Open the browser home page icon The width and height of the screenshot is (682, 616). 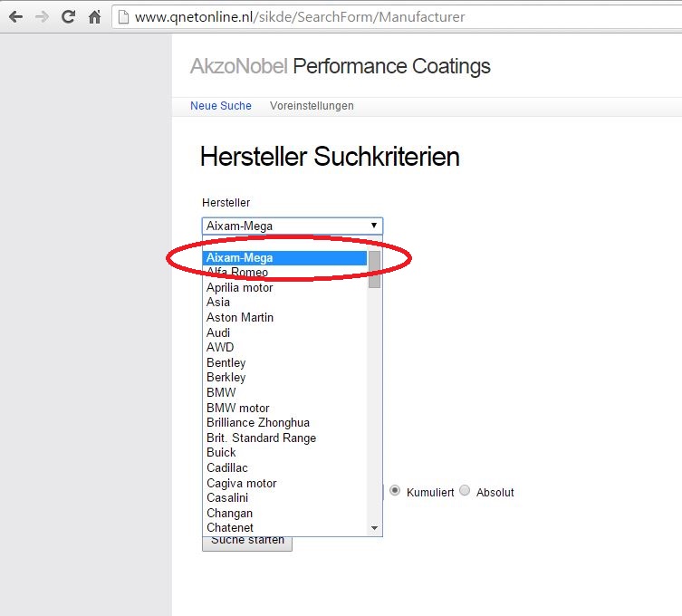click(x=94, y=17)
